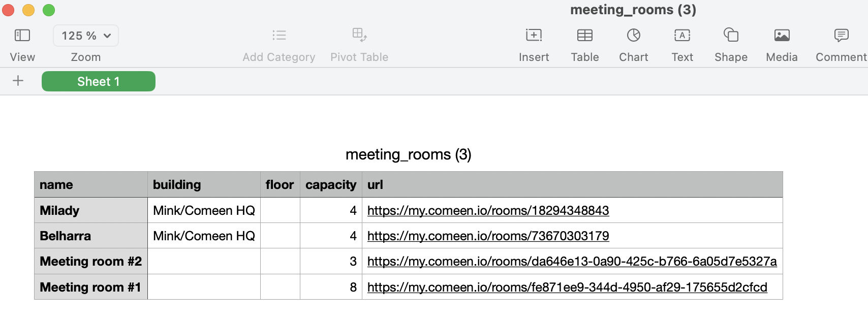This screenshot has width=868, height=320.
Task: Add a new sheet with plus button
Action: click(x=18, y=81)
